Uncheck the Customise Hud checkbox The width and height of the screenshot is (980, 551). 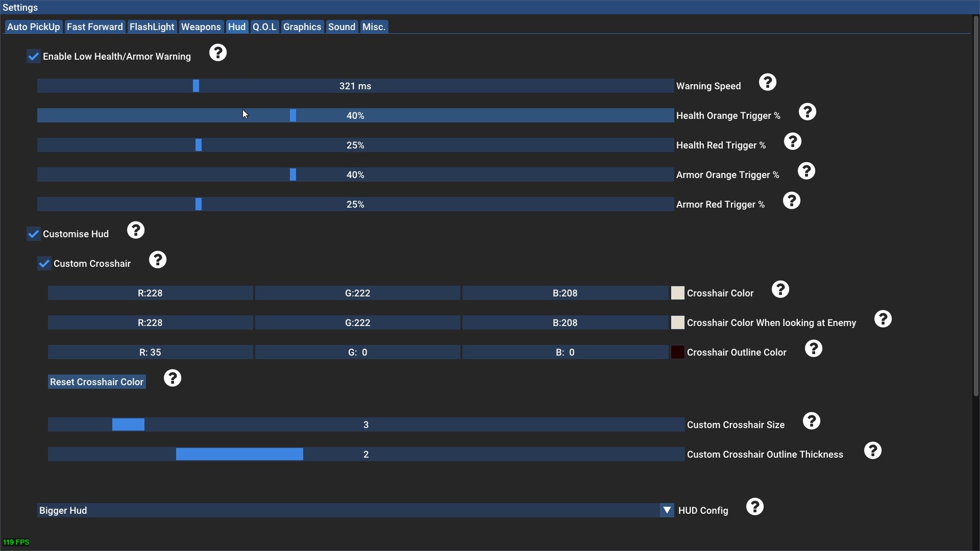coord(34,234)
